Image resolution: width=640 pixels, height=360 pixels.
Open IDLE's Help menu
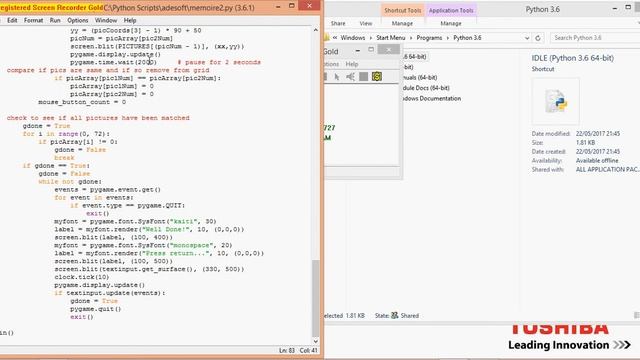130,20
